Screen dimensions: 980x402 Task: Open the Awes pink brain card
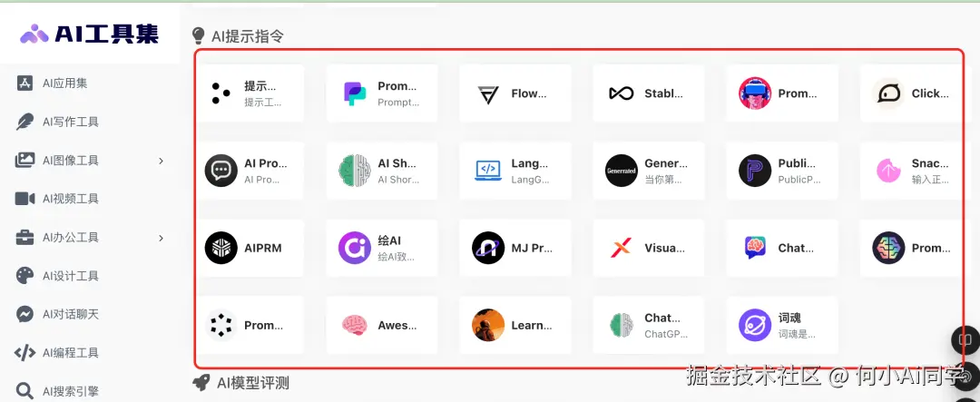(x=382, y=325)
